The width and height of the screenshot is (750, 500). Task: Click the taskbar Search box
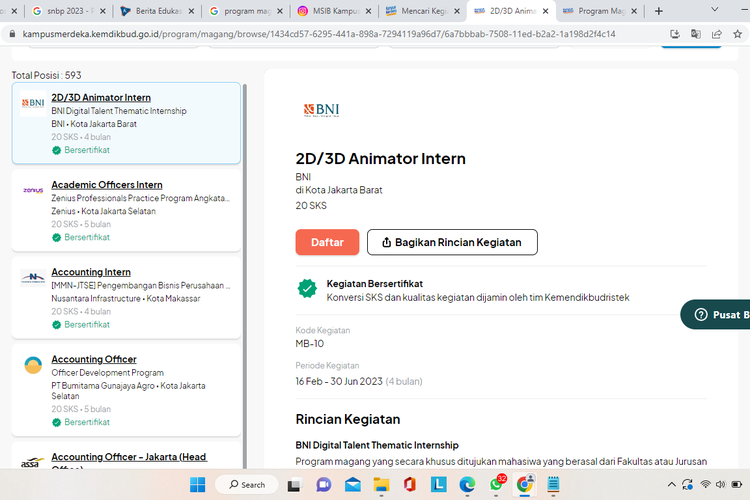point(245,484)
